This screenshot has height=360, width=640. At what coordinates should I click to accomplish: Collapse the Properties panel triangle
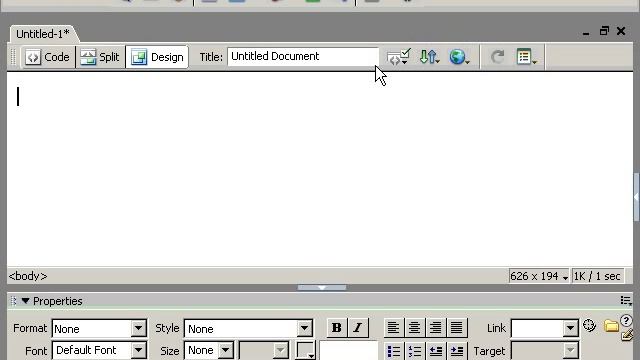[x=25, y=301]
